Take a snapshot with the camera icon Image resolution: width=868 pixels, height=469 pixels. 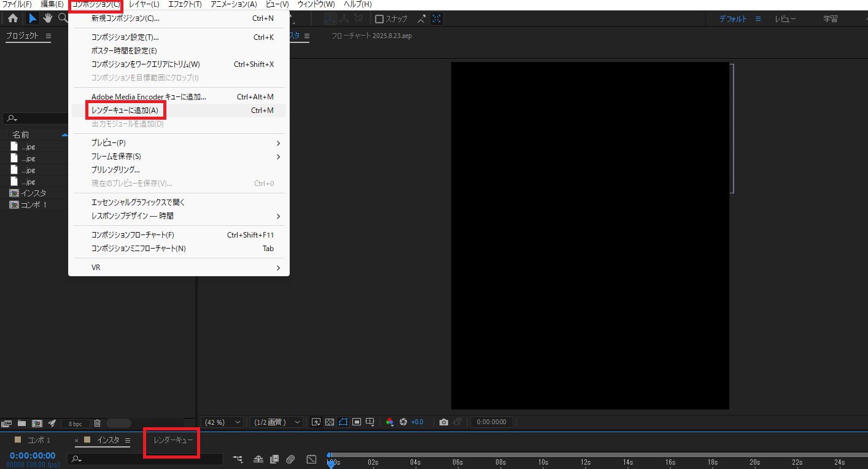443,422
